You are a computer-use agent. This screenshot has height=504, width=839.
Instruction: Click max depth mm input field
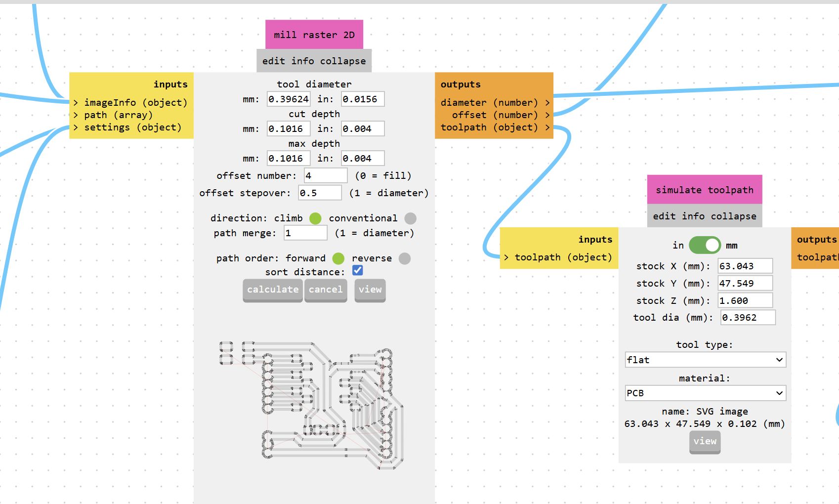289,158
